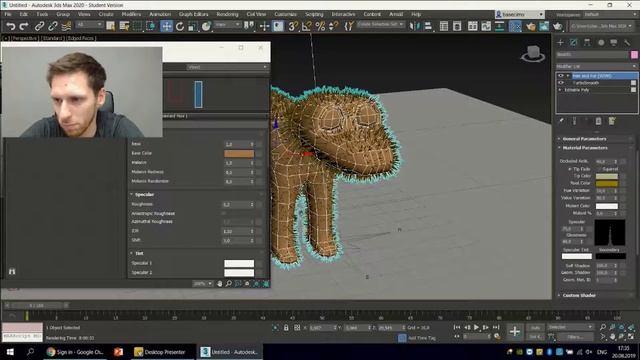The image size is (640, 360).
Task: Collapse the Specular section in material editor
Action: click(x=144, y=195)
